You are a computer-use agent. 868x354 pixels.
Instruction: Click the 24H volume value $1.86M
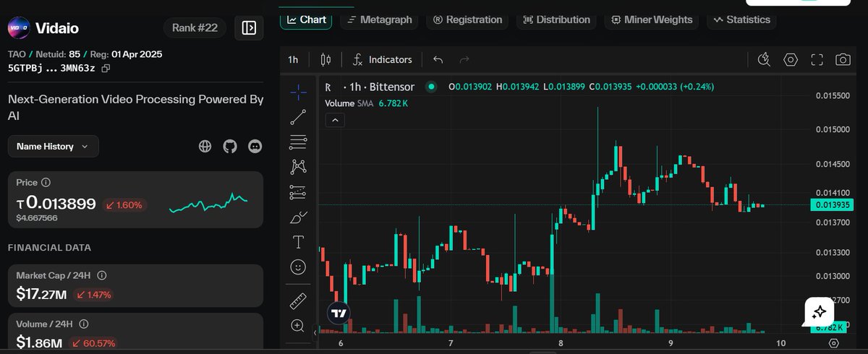click(x=39, y=342)
